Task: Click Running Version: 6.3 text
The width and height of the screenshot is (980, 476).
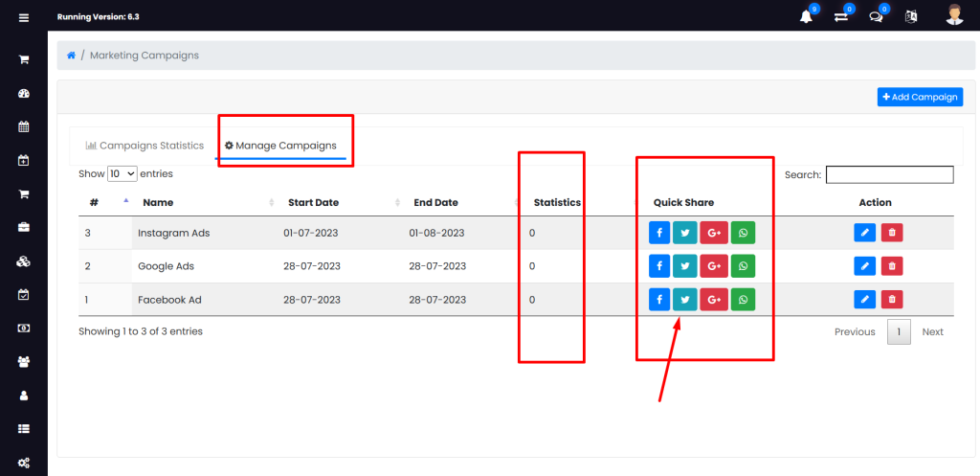Action: 99,17
